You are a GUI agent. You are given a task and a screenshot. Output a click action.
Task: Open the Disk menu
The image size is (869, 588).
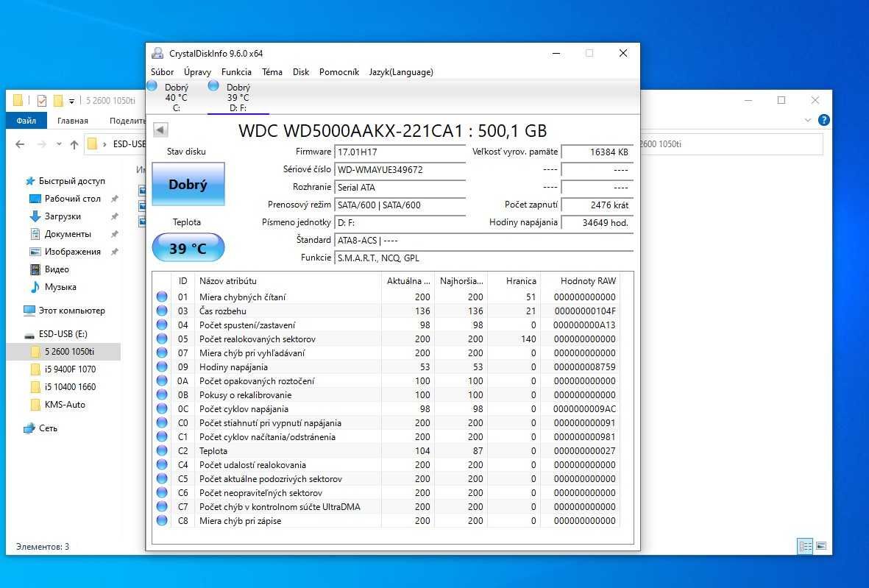pyautogui.click(x=301, y=72)
